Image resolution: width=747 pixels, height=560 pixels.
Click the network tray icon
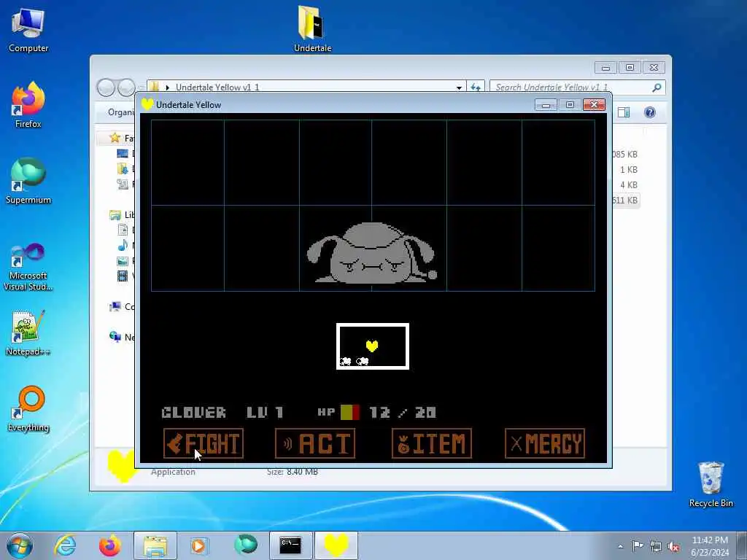tap(656, 546)
